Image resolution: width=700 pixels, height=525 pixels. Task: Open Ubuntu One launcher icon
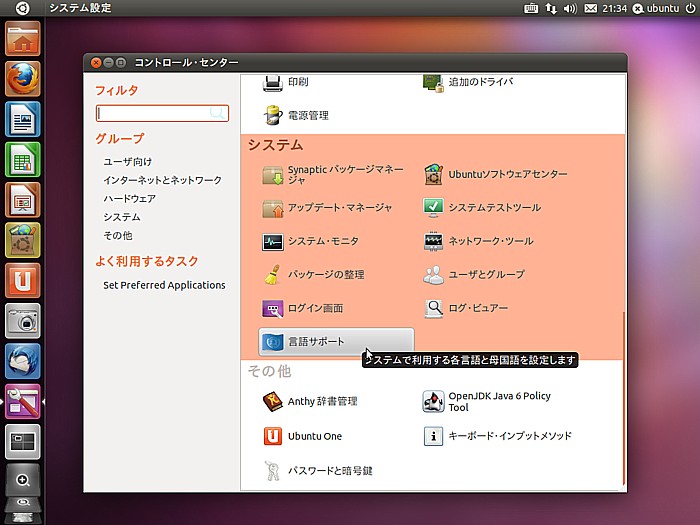click(x=23, y=280)
